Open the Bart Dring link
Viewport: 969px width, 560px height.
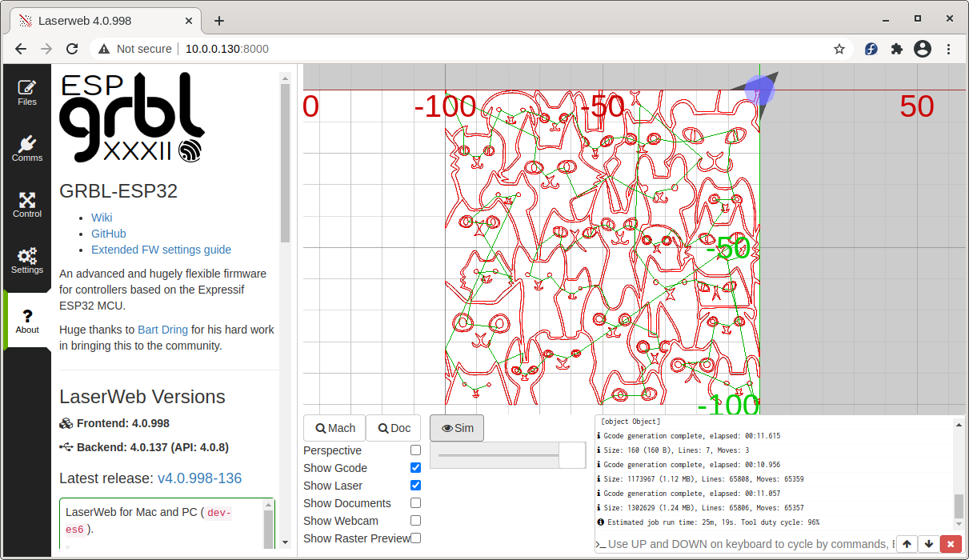tap(162, 330)
